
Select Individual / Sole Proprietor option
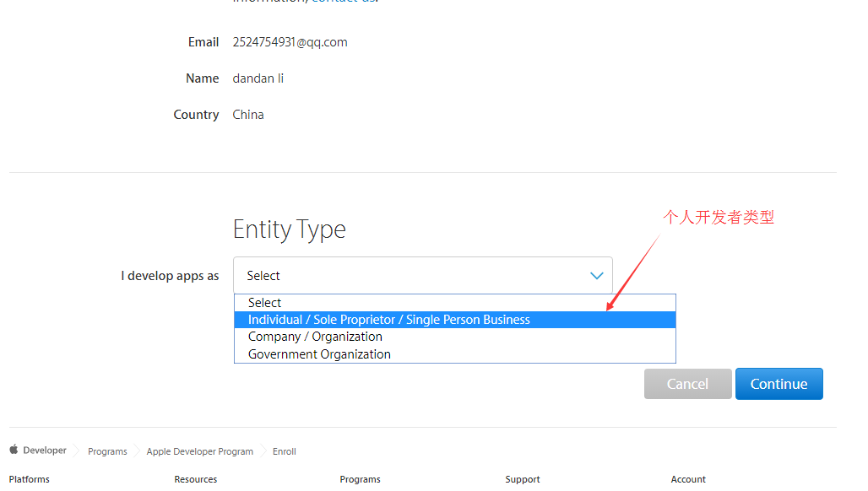point(388,320)
